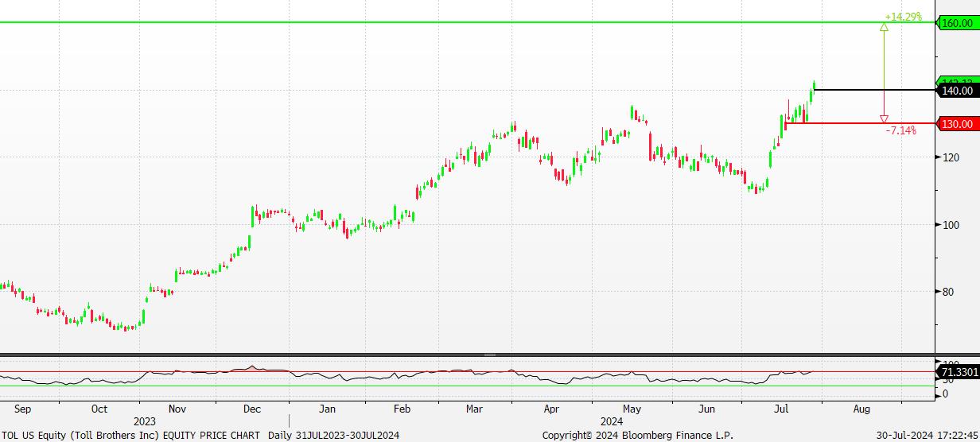Click the TOL US Equity chart title text
Image resolution: width=980 pixels, height=442 pixels.
point(131,436)
